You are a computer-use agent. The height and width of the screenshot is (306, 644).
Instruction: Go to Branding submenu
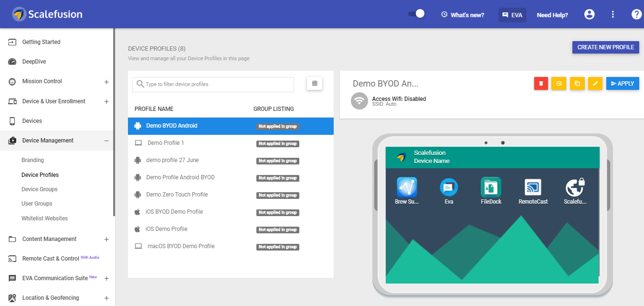[32, 160]
